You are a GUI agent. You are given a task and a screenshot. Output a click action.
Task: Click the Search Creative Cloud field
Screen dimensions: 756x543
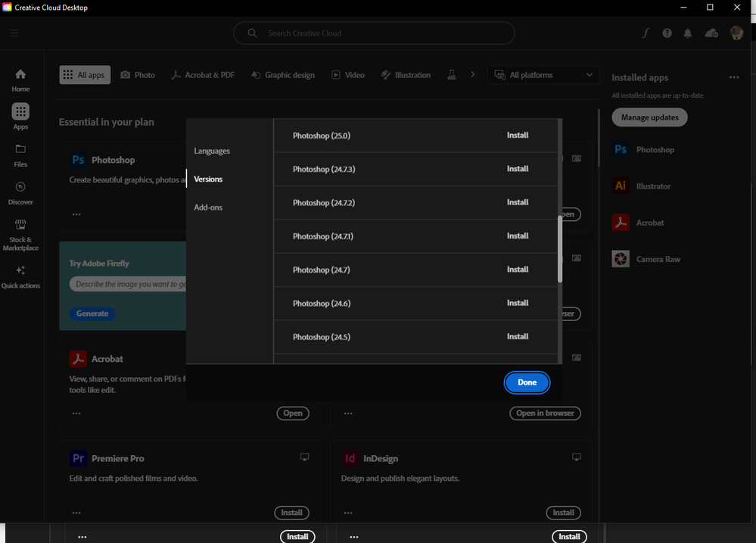click(x=374, y=33)
